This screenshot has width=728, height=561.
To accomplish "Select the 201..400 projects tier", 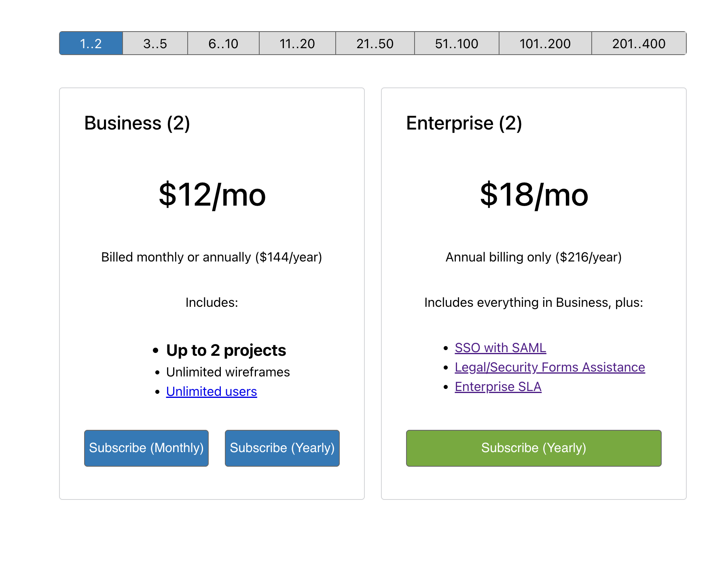I will [x=639, y=43].
